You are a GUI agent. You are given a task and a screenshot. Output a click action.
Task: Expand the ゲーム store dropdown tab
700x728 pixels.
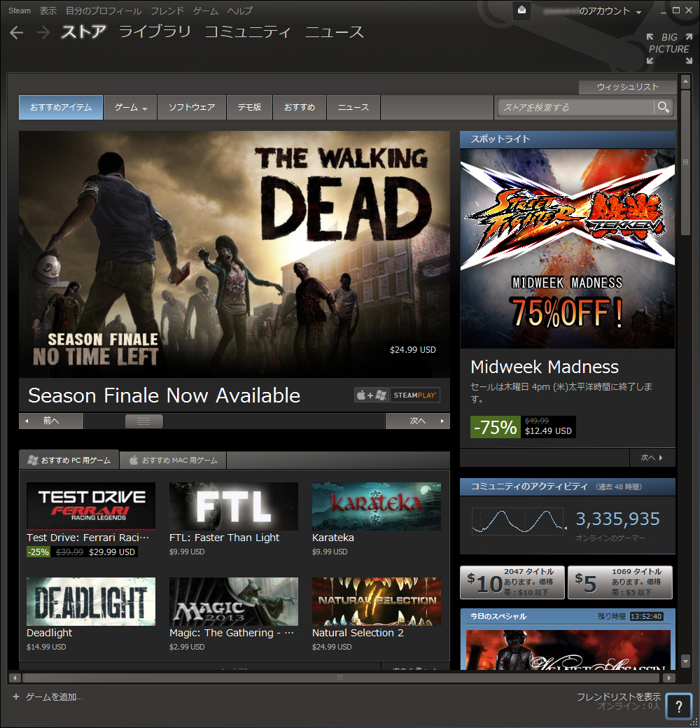tap(130, 107)
